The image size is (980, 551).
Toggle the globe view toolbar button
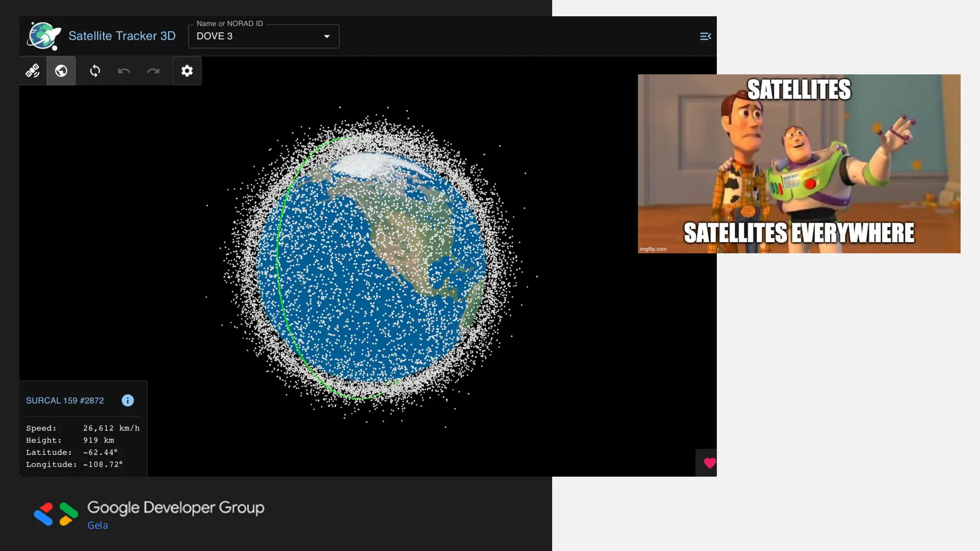61,71
